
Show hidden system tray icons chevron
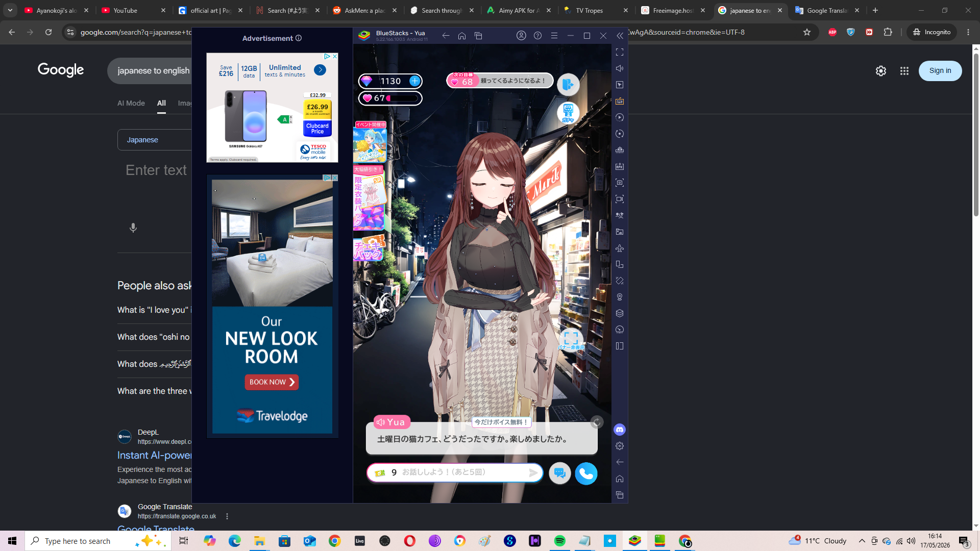tap(862, 541)
